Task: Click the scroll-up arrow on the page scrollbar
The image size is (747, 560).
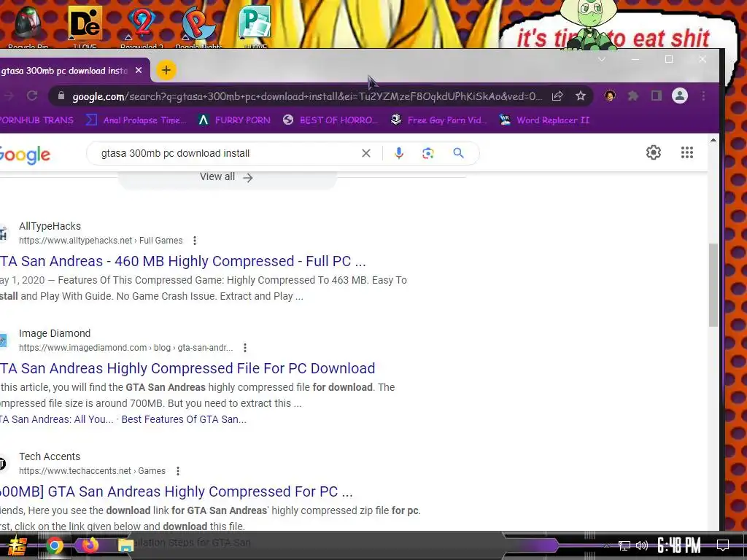Action: click(713, 140)
